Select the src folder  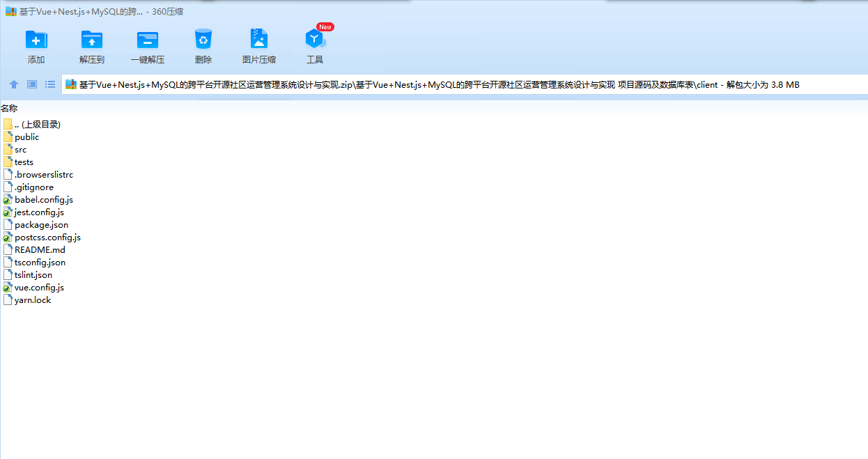15,150
